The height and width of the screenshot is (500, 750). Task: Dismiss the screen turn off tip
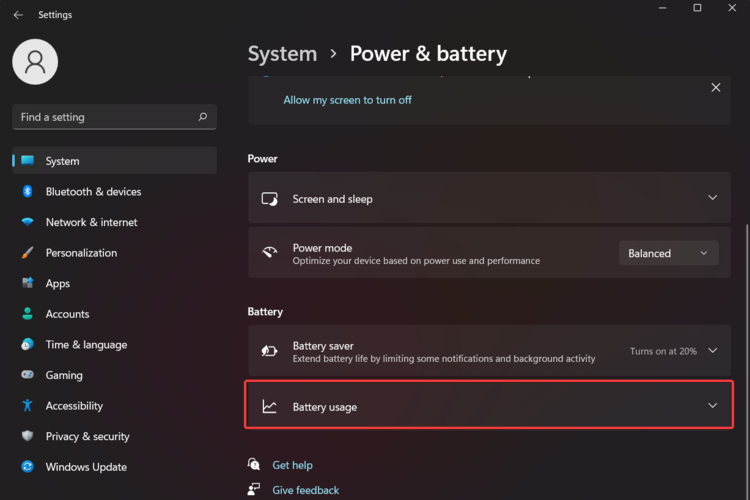715,88
